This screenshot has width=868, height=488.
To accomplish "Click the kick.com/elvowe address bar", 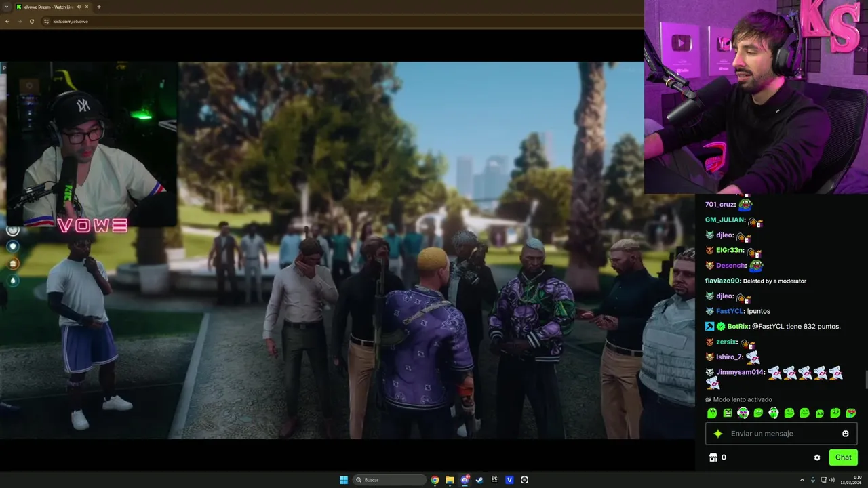I will point(339,21).
